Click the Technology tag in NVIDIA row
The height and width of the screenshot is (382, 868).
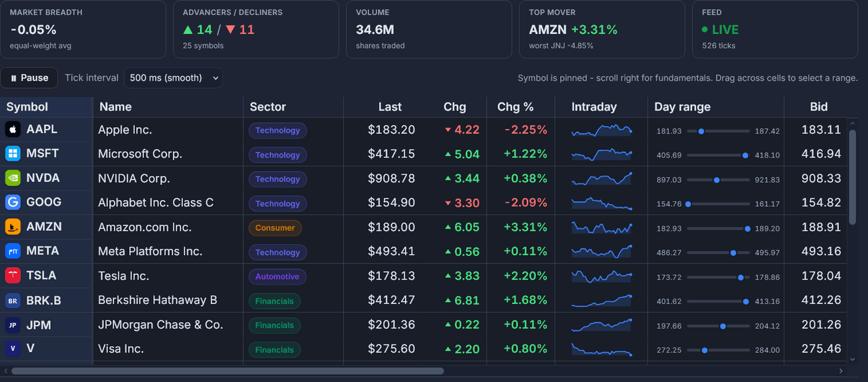(277, 179)
